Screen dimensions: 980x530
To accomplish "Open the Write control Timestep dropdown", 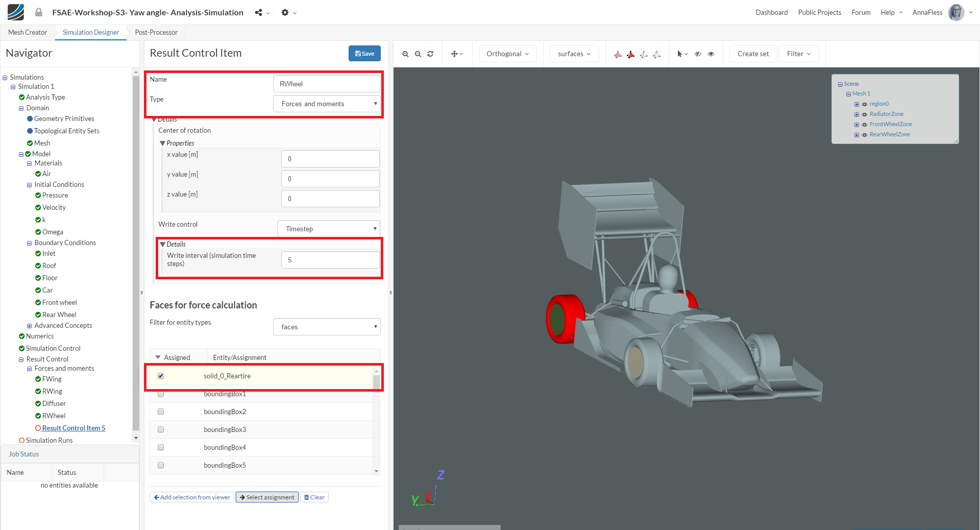I will point(329,229).
